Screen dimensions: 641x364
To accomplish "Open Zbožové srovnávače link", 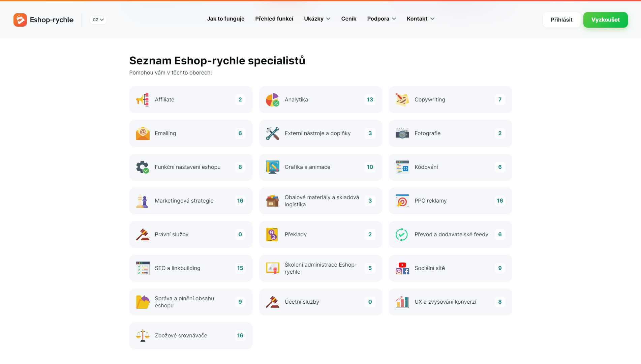I will click(181, 336).
